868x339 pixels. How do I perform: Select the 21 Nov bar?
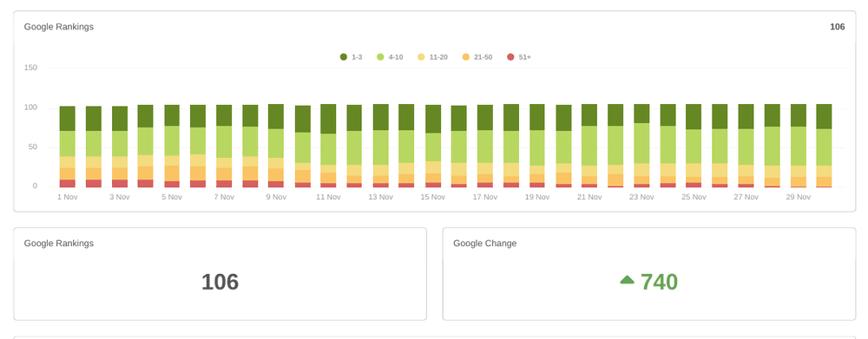point(589,146)
